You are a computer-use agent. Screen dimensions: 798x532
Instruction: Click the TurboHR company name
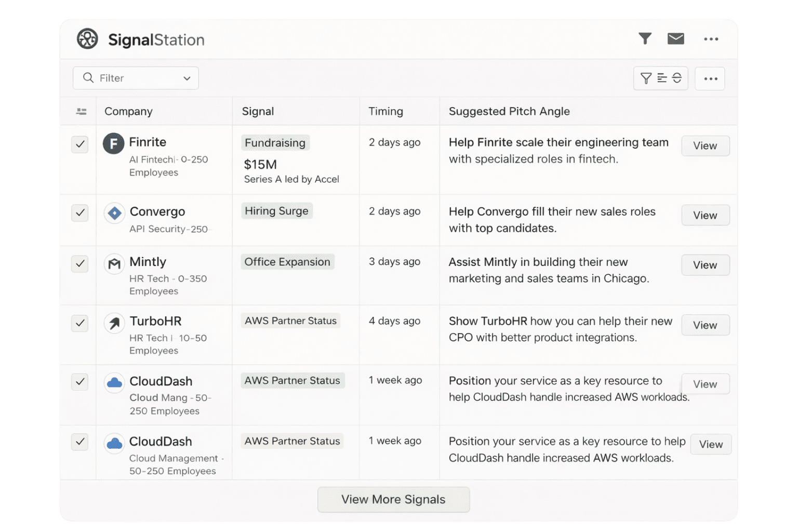pos(155,321)
